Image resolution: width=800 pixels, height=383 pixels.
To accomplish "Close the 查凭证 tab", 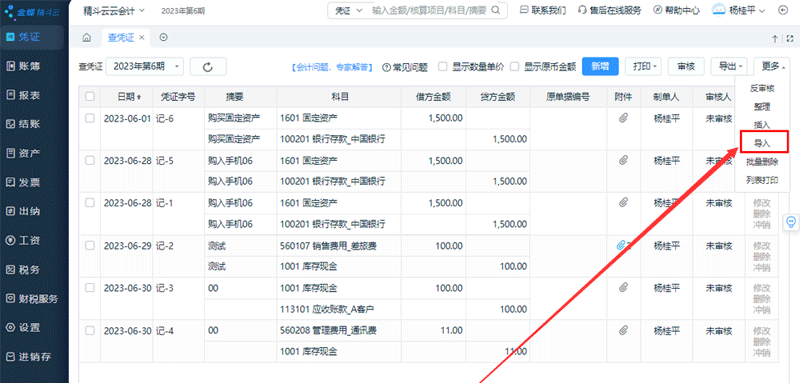I will pyautogui.click(x=142, y=38).
